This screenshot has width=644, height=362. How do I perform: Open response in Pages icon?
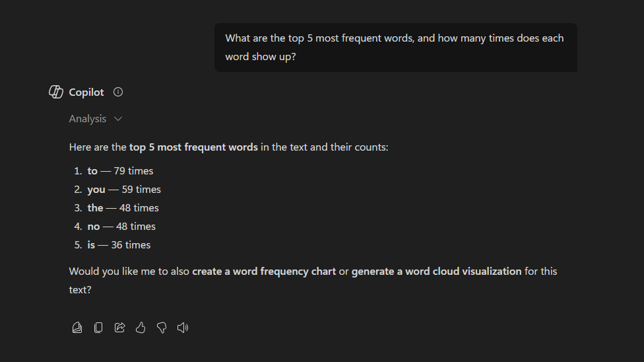tap(77, 328)
